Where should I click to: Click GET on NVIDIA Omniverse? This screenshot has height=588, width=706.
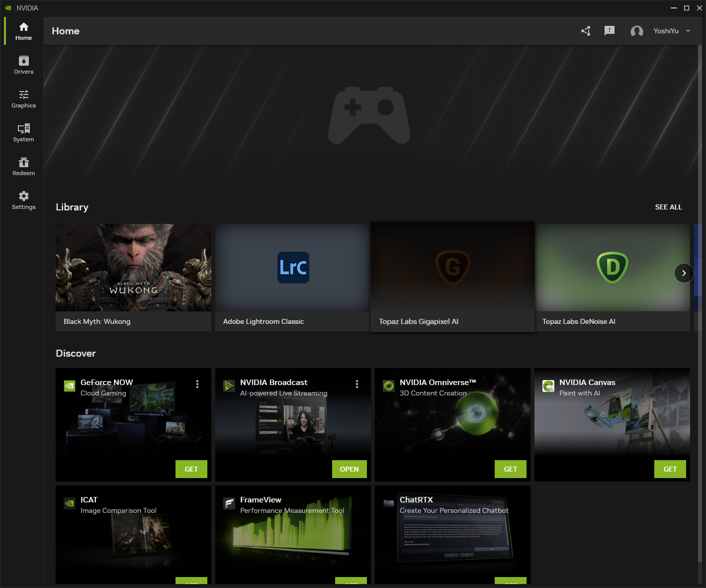510,469
